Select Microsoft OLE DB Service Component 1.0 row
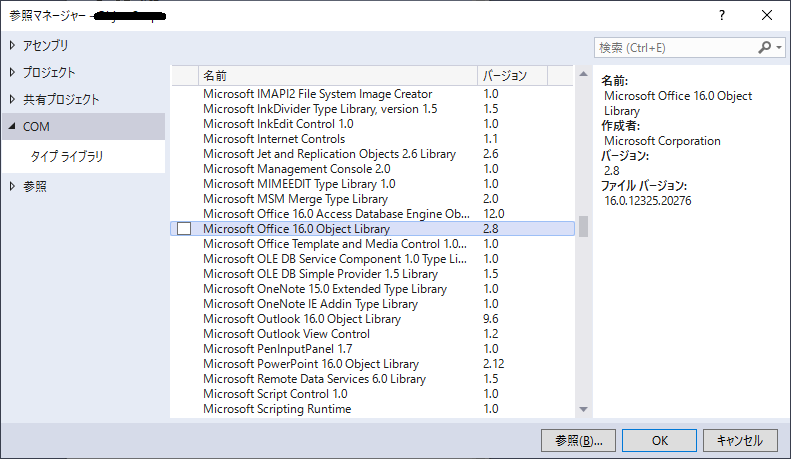 [x=372, y=259]
